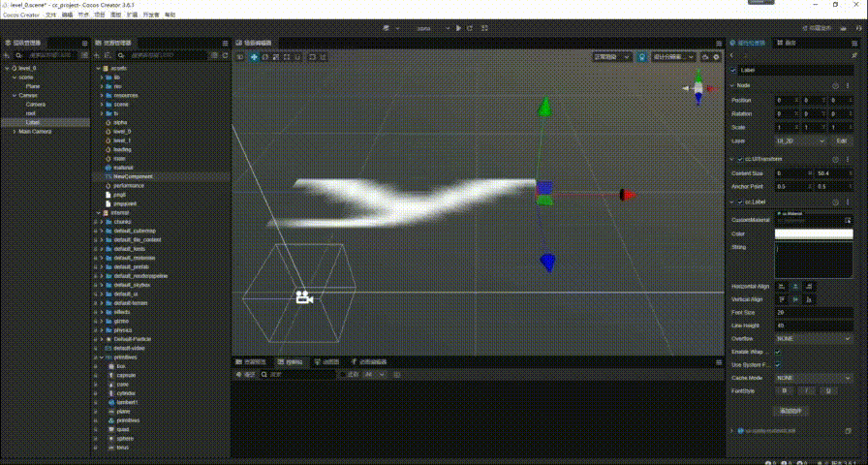Open hierarchy panel hamburger menu
The height and width of the screenshot is (465, 868).
[84, 43]
